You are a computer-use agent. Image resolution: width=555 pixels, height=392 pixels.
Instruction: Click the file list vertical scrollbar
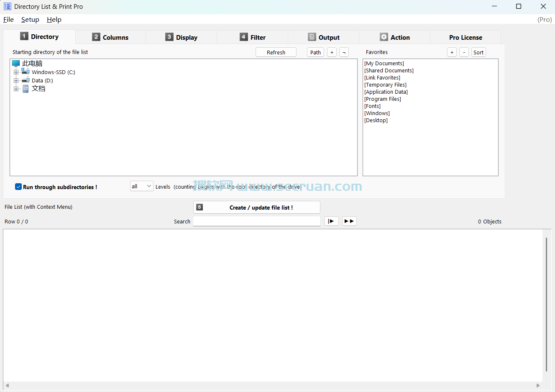point(546,305)
